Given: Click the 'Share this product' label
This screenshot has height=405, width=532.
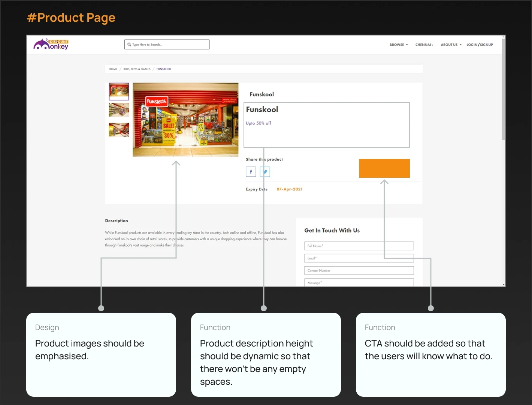Looking at the screenshot, I should (x=265, y=159).
